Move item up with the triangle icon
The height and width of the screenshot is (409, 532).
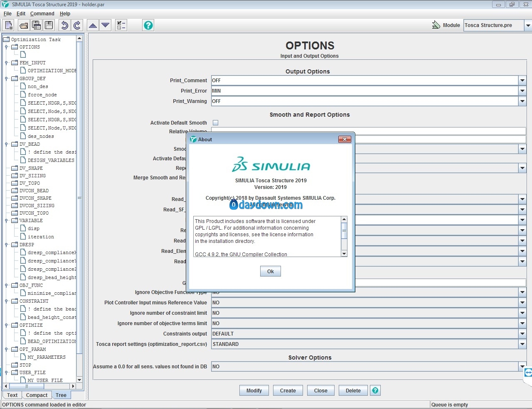pyautogui.click(x=93, y=25)
